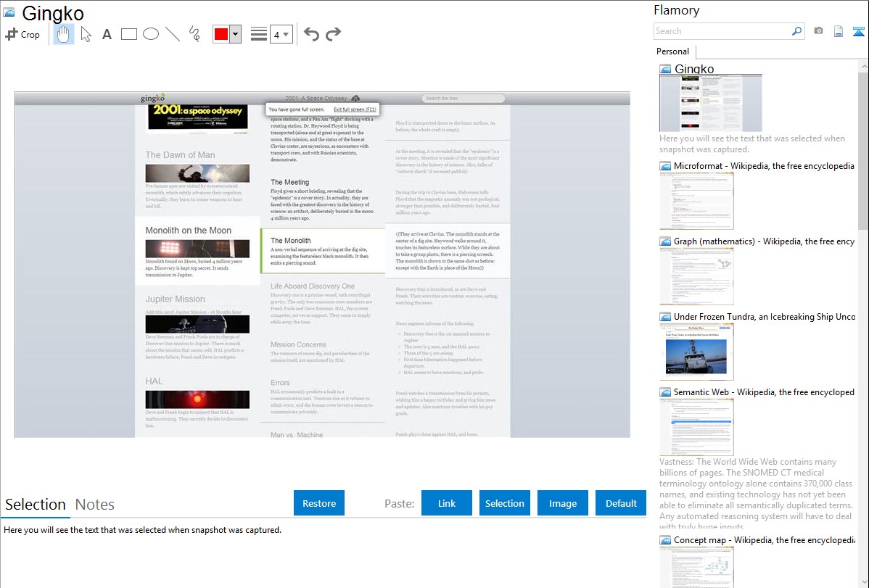Click the icon beside the Microformat entry

tap(665, 166)
